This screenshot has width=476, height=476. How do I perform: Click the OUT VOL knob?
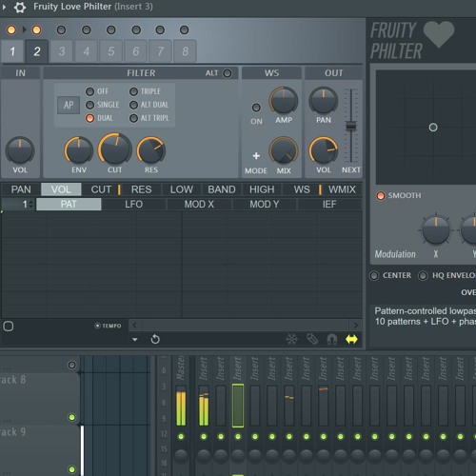tap(324, 150)
